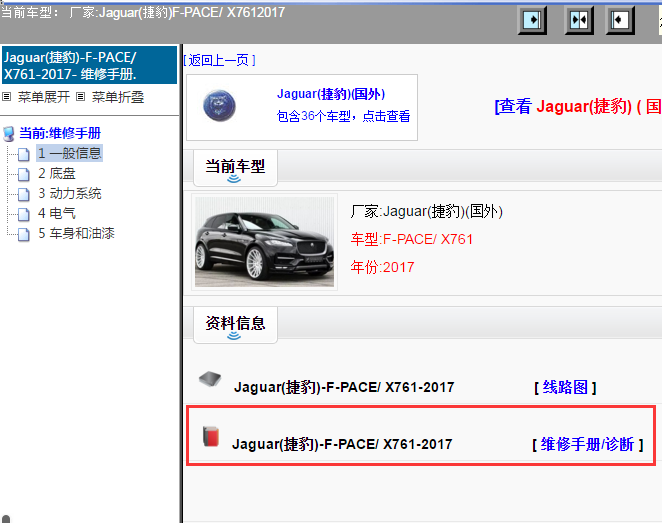Click page icon next to 1 一般信息
The image size is (662, 523).
24,154
